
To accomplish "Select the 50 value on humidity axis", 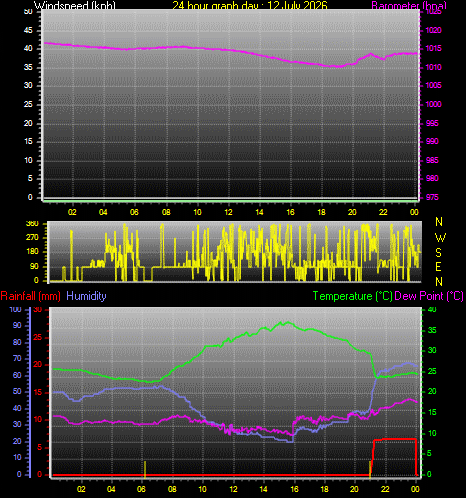I will [17, 391].
